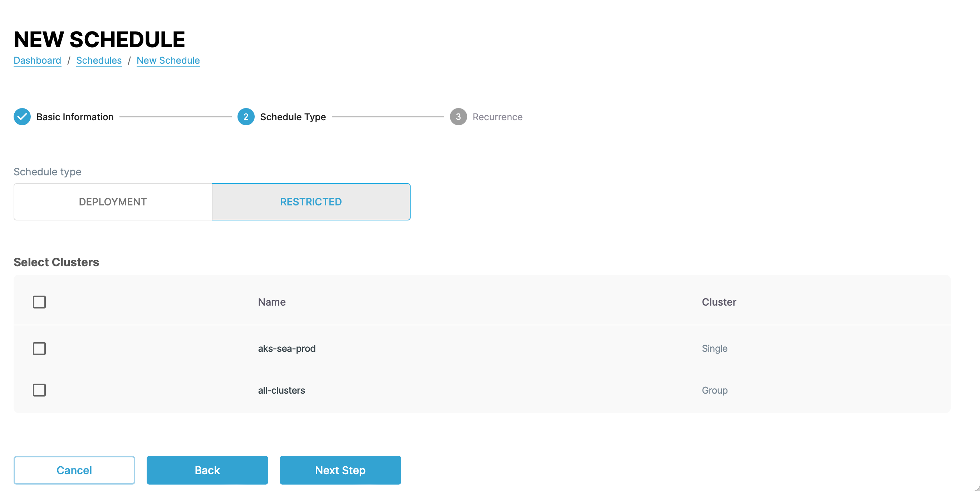Click the completed Basic Information checkmark icon
The image size is (980, 491).
22,117
